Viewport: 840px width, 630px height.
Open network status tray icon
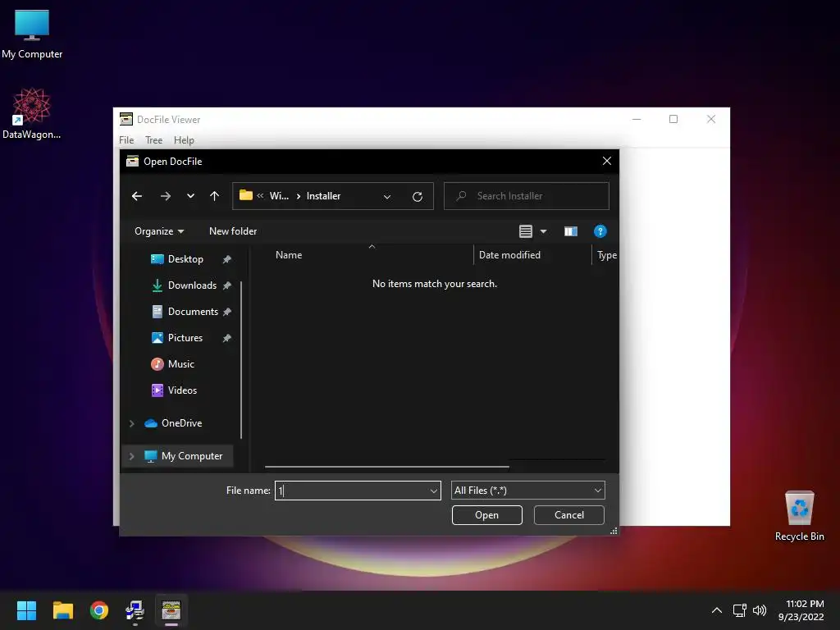pyautogui.click(x=740, y=610)
